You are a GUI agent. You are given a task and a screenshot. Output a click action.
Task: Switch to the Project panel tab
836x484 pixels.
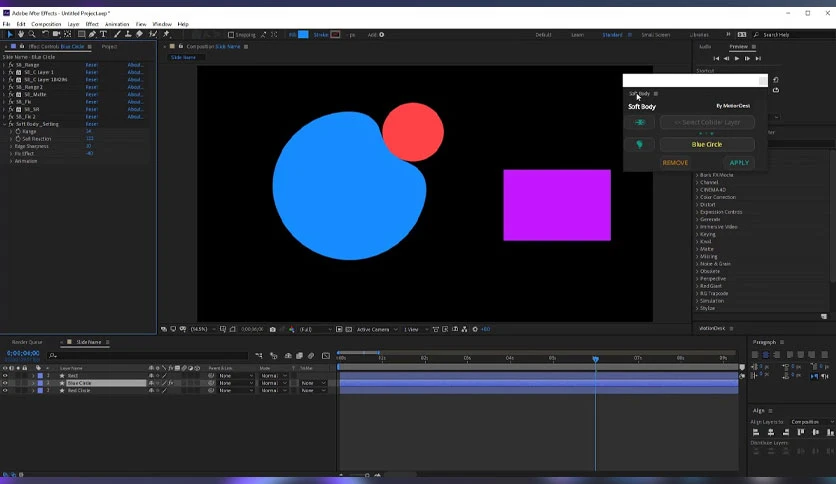point(109,46)
